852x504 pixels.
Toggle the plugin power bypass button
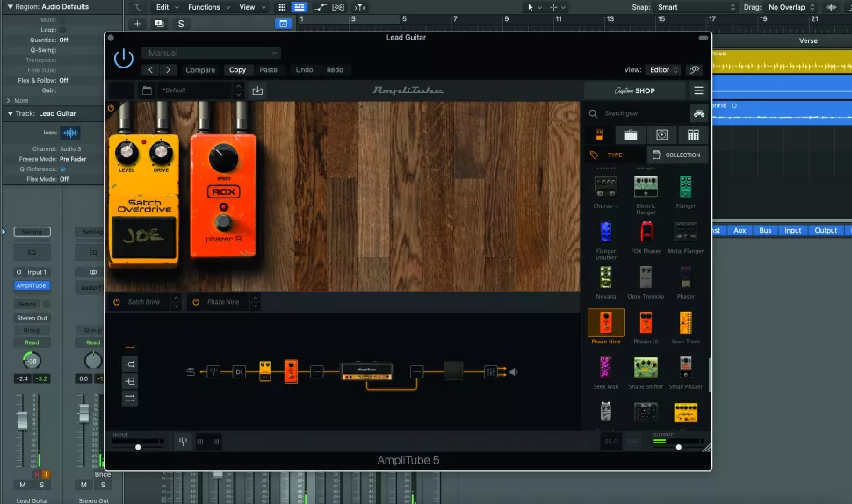tap(124, 59)
